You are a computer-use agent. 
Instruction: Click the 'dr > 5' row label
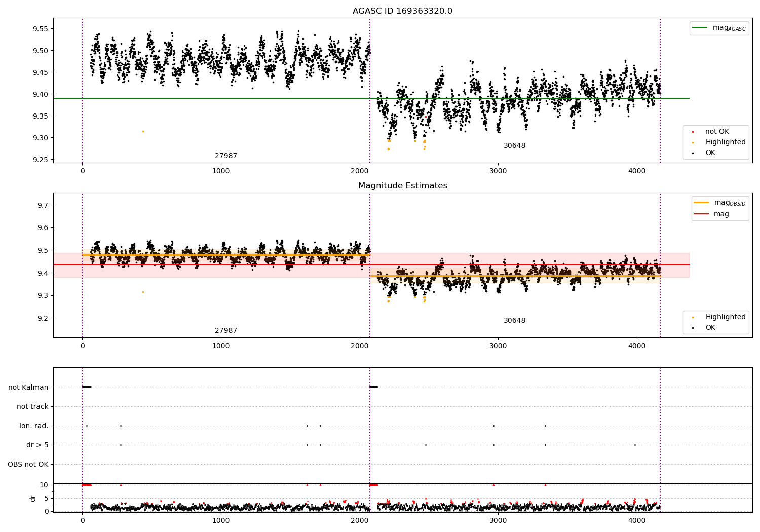(37, 445)
